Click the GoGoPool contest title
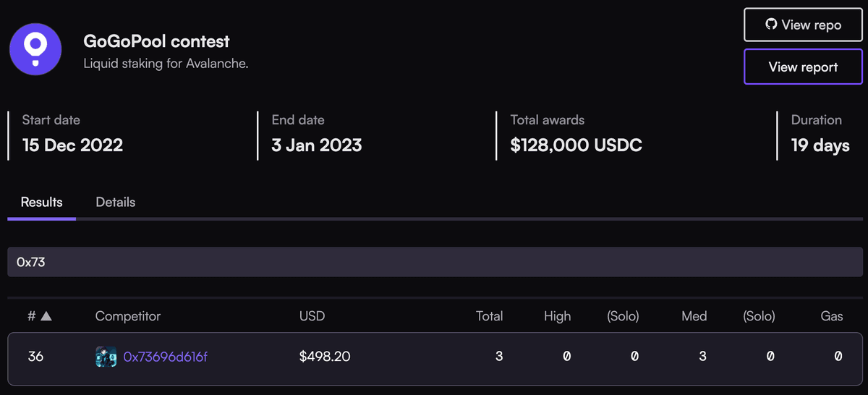 tap(156, 42)
